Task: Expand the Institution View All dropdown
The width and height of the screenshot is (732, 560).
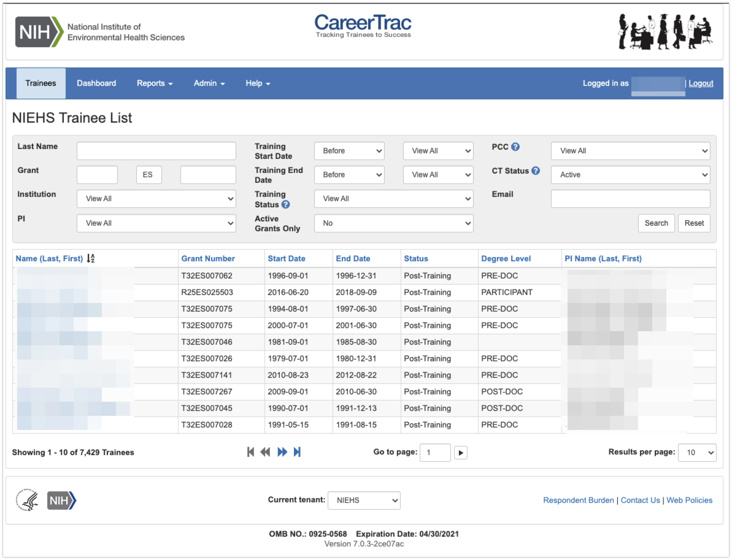Action: point(156,199)
